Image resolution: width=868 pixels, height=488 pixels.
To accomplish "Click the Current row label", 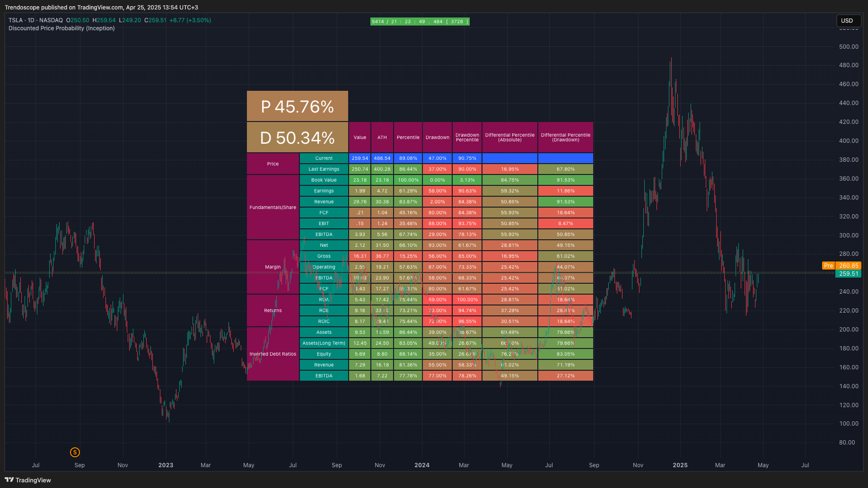I will click(x=324, y=158).
